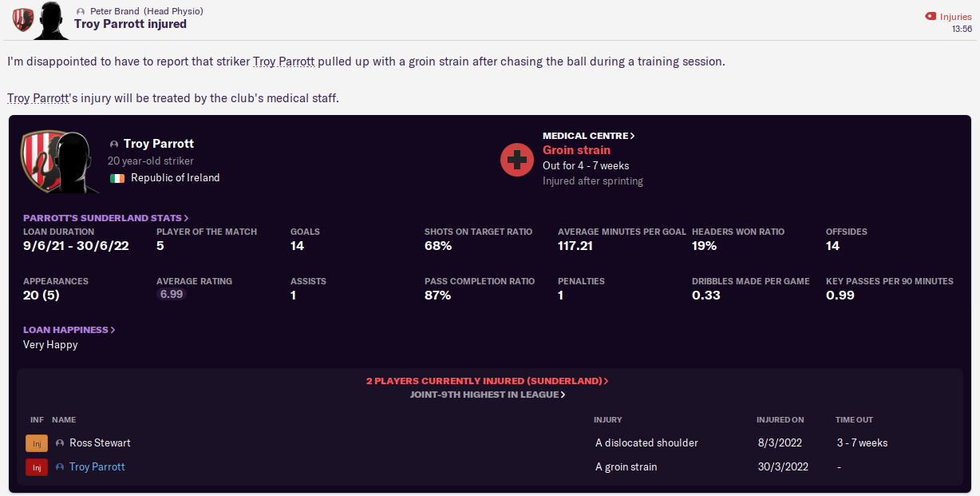
Task: Expand the Medical Centre section
Action: [589, 136]
